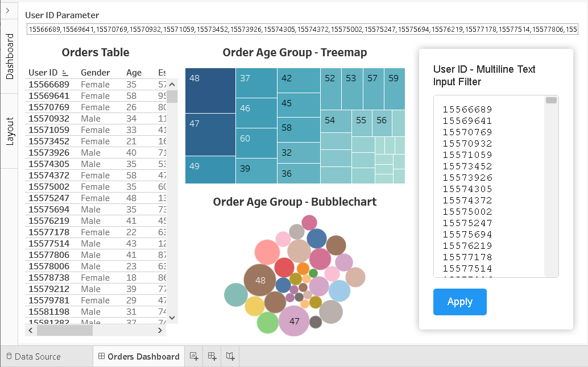Click the table's scroll left arrow
The width and height of the screenshot is (588, 367).
[x=31, y=330]
